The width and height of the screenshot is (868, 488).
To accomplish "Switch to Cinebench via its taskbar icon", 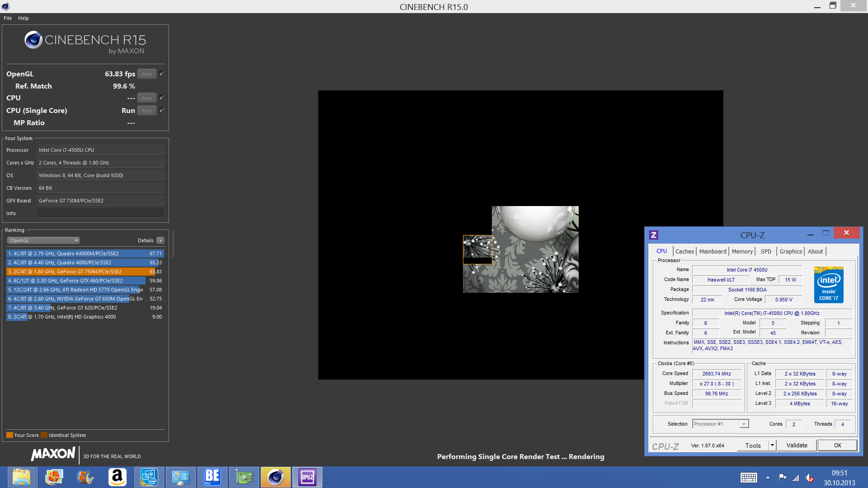I will (276, 477).
